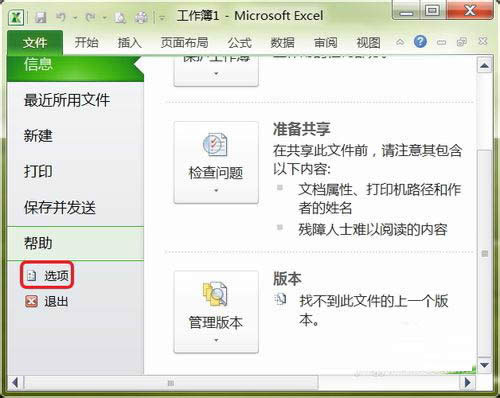The width and height of the screenshot is (500, 398).
Task: Choose 保存并发送 from the sidebar
Action: coord(60,207)
